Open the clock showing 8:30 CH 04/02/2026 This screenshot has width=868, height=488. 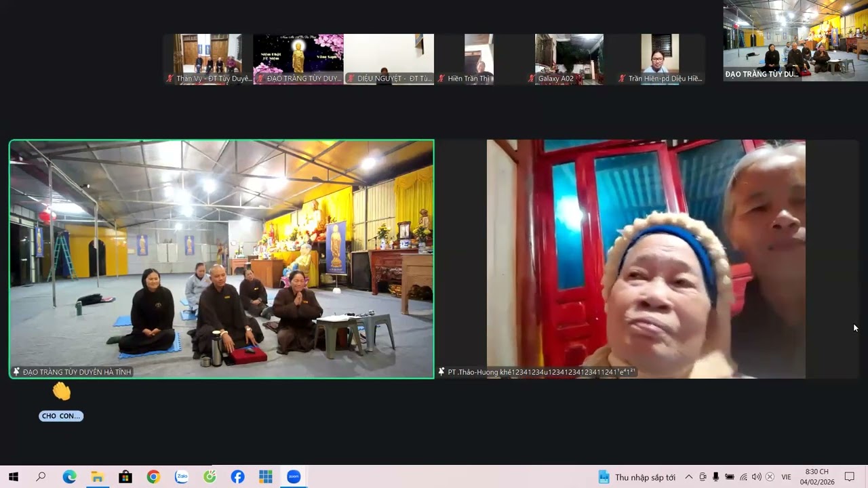pyautogui.click(x=816, y=477)
